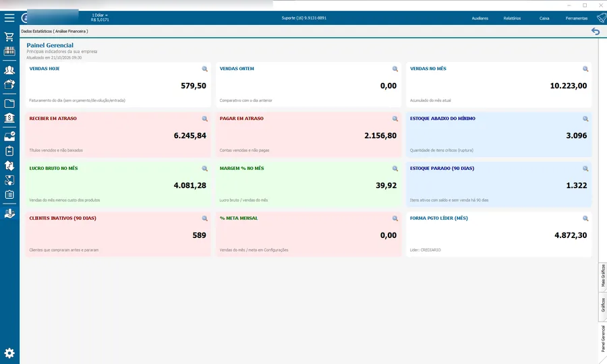Click the Lucro Bruto value 4.081,28
This screenshot has height=364, width=607.
coord(190,185)
